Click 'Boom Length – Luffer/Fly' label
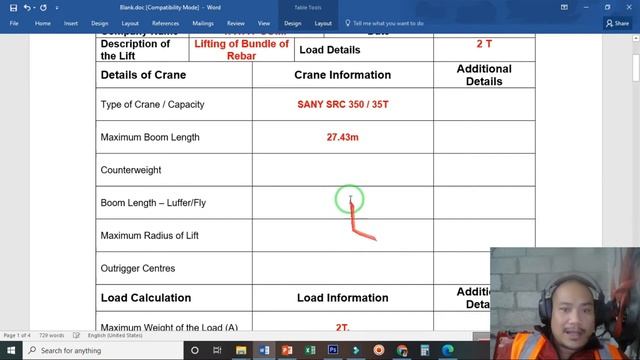This screenshot has height=360, width=640. tap(153, 203)
